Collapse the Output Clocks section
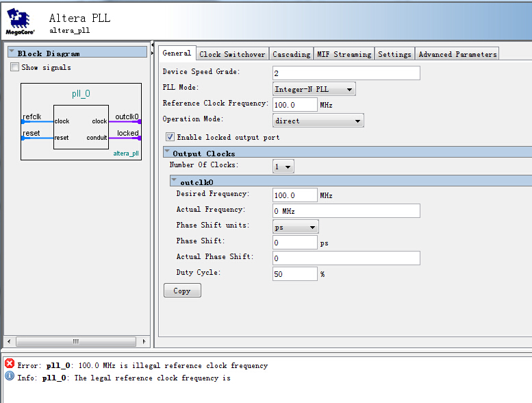532x403 pixels. tap(167, 151)
